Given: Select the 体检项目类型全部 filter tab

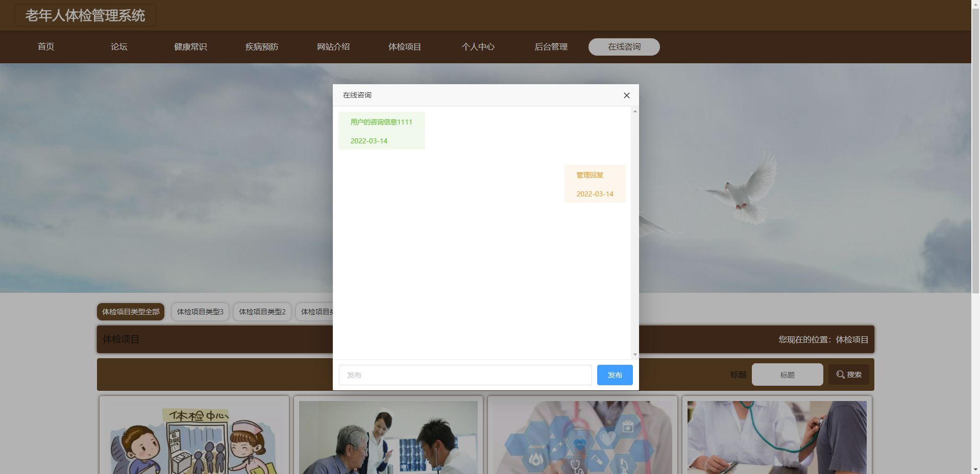Looking at the screenshot, I should (x=131, y=312).
